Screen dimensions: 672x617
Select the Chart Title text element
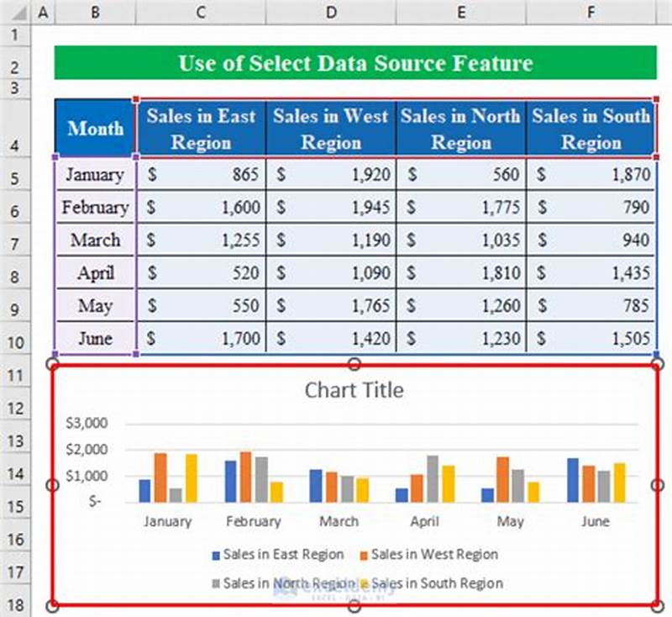point(355,390)
